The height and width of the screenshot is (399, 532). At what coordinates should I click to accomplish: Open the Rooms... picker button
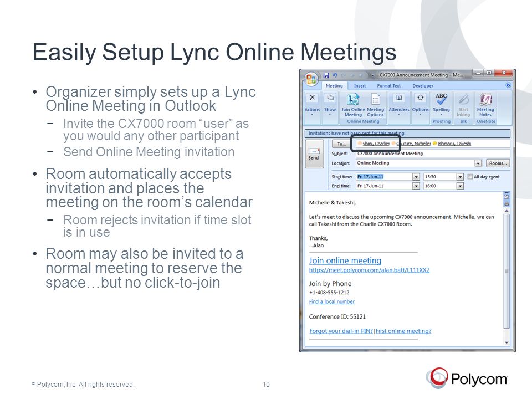click(x=498, y=163)
